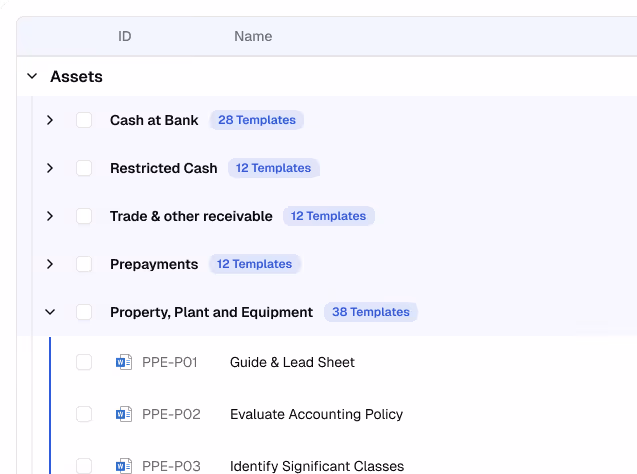This screenshot has height=474, width=637.
Task: Open the Evaluate Accounting Policy template
Action: 316,414
